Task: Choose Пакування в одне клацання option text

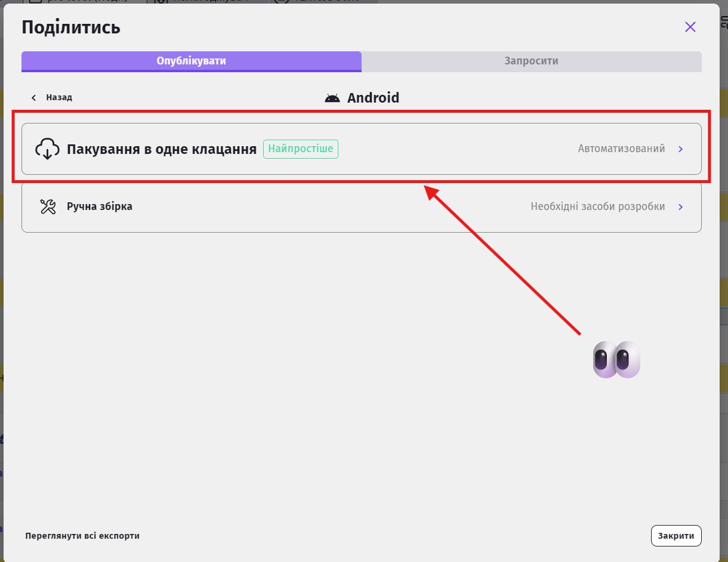Action: click(x=162, y=149)
